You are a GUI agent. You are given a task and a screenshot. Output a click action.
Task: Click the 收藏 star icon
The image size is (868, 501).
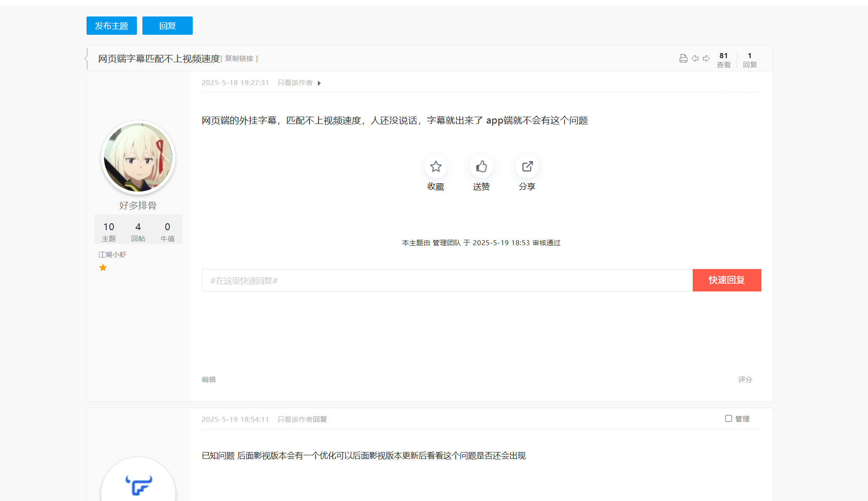436,167
